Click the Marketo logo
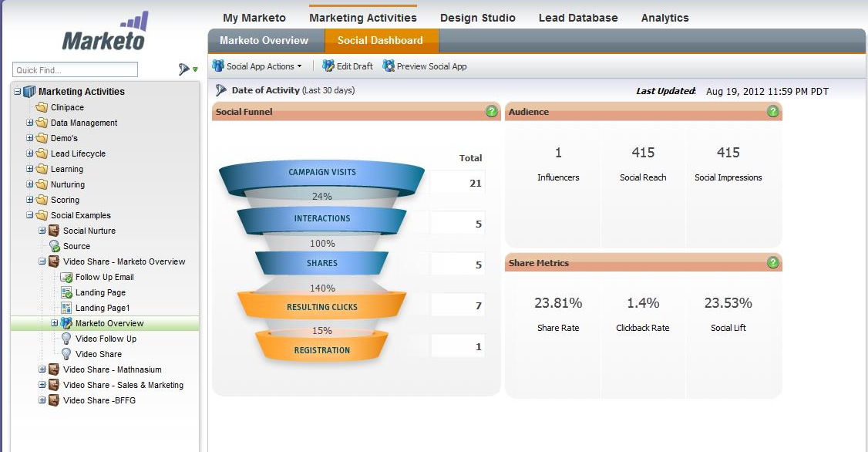The width and height of the screenshot is (868, 452). (x=105, y=32)
